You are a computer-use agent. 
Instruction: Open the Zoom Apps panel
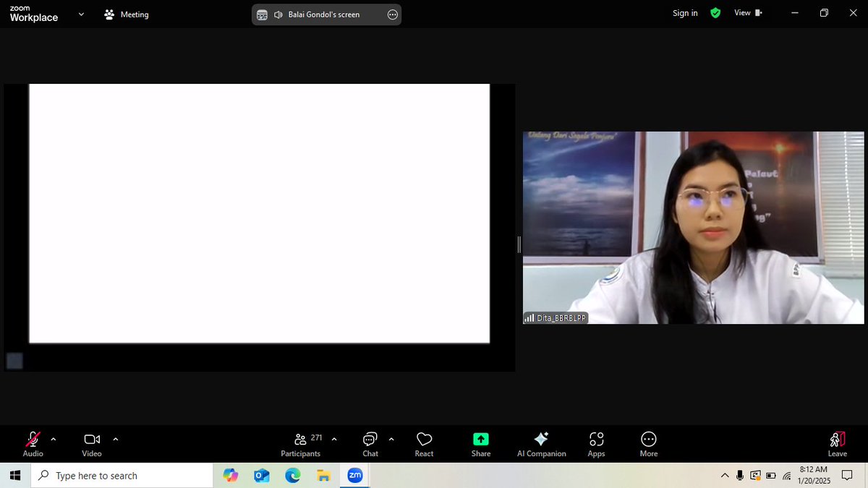[596, 444]
